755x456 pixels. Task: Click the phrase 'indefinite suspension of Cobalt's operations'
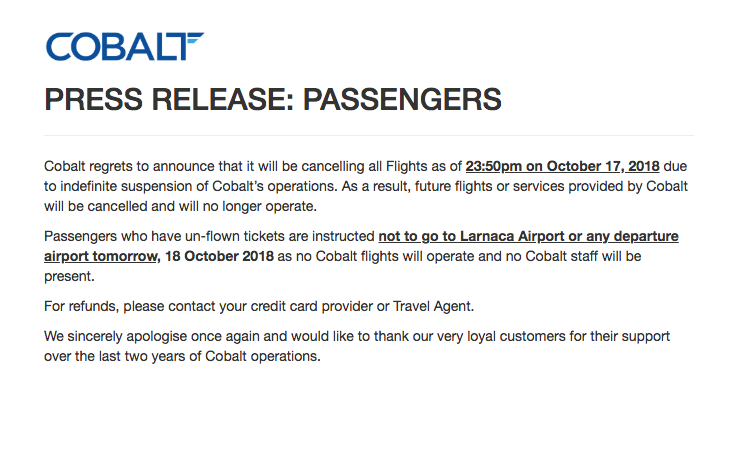point(199,186)
